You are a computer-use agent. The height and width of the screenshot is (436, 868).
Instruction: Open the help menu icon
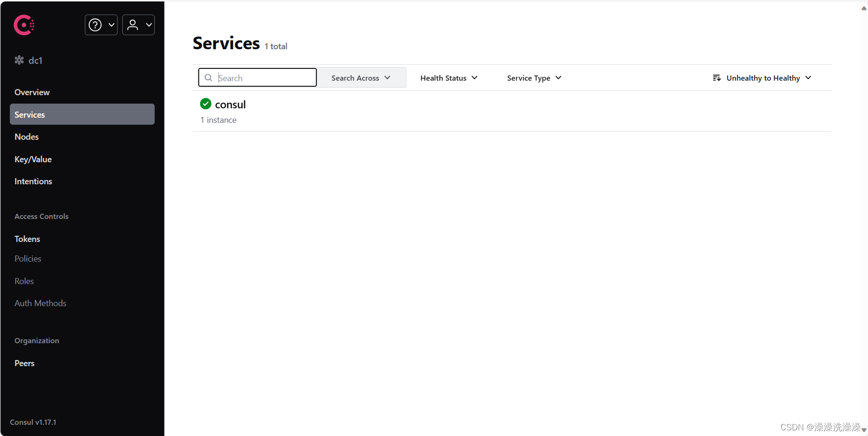tap(95, 25)
